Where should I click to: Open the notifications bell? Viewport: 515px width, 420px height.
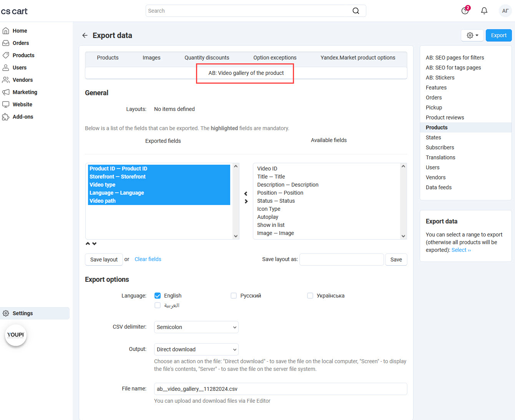484,10
